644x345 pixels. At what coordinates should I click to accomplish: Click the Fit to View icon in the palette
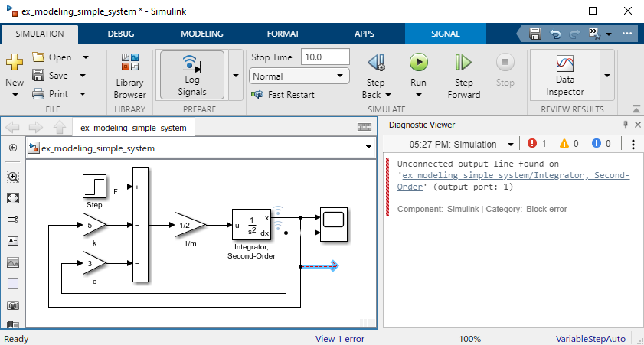[x=13, y=198]
